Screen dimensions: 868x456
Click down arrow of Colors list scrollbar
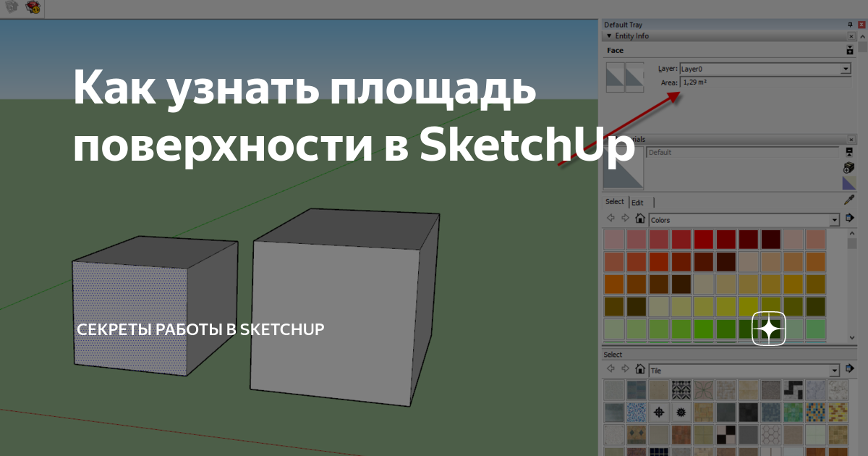coord(851,337)
